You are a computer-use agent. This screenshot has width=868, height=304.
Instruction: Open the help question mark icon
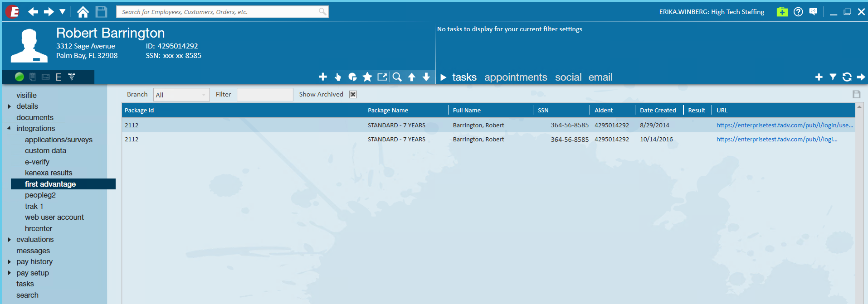click(798, 12)
